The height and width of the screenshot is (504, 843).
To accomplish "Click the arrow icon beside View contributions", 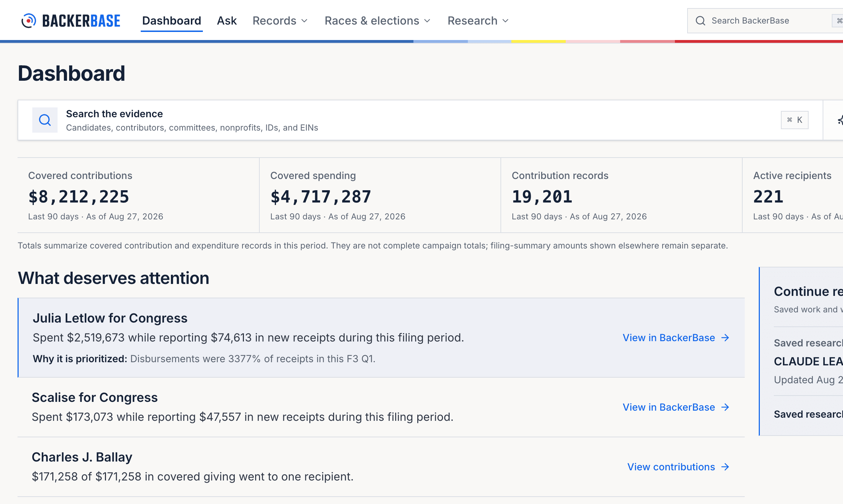I will coord(725,467).
